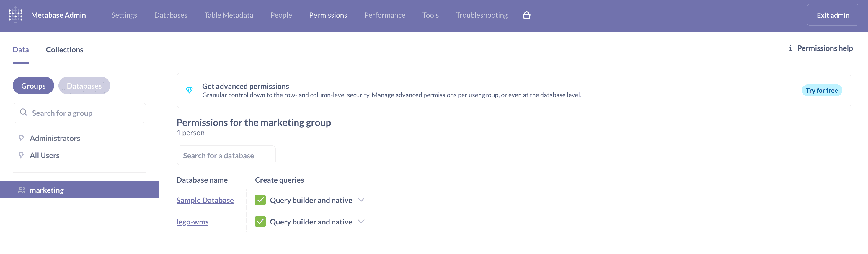The height and width of the screenshot is (254, 868).
Task: Click the Metabase logo icon
Action: tap(15, 15)
